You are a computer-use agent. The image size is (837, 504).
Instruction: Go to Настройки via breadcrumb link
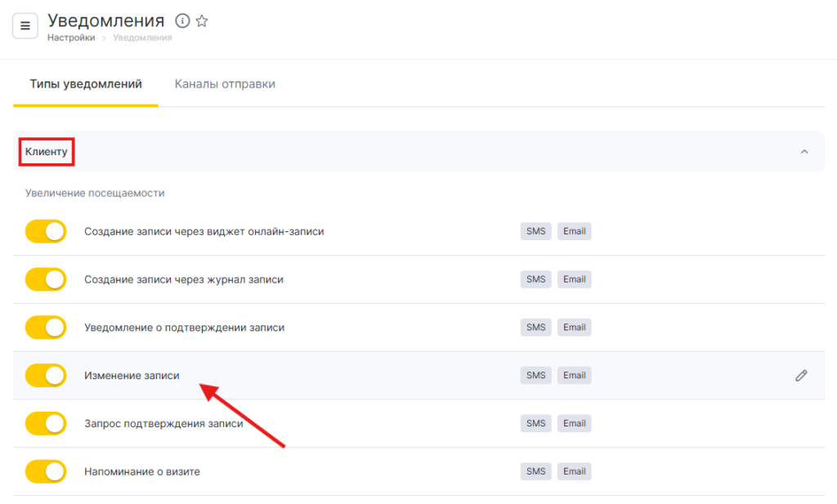click(x=71, y=38)
